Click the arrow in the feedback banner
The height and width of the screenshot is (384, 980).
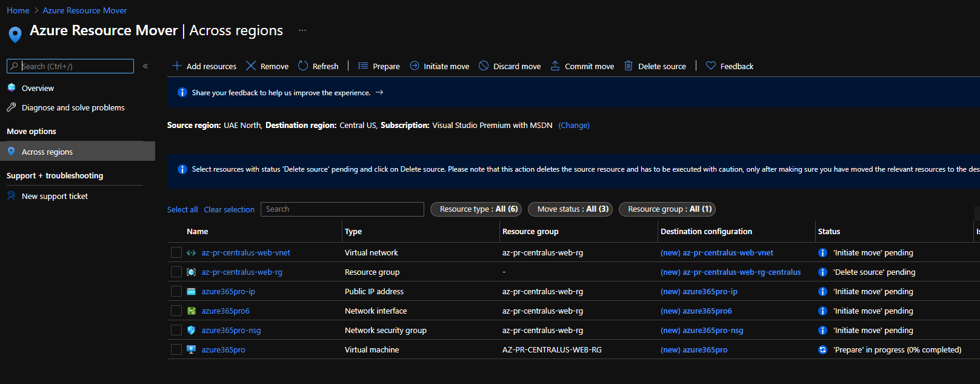coord(379,92)
